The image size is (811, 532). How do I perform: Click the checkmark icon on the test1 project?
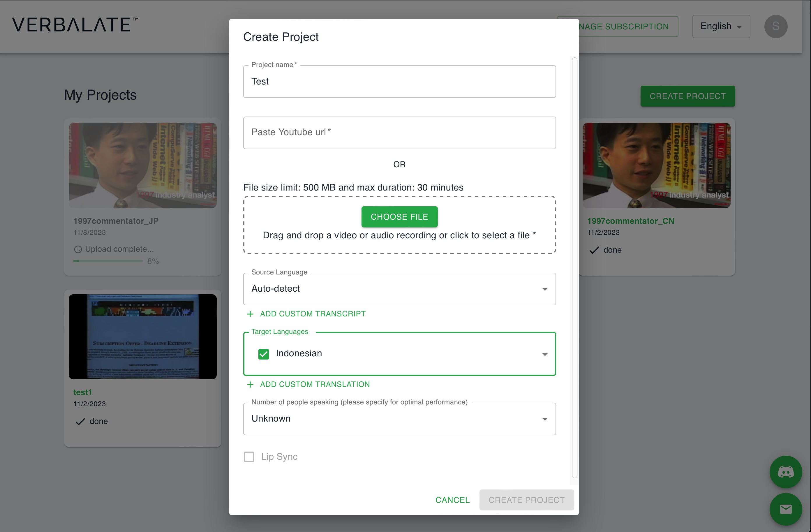[80, 422]
